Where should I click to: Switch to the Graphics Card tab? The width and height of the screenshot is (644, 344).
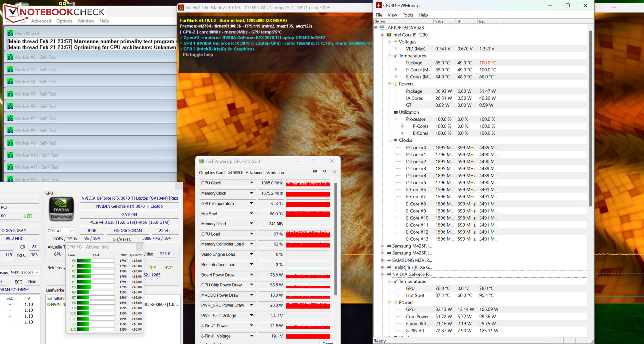click(x=212, y=173)
